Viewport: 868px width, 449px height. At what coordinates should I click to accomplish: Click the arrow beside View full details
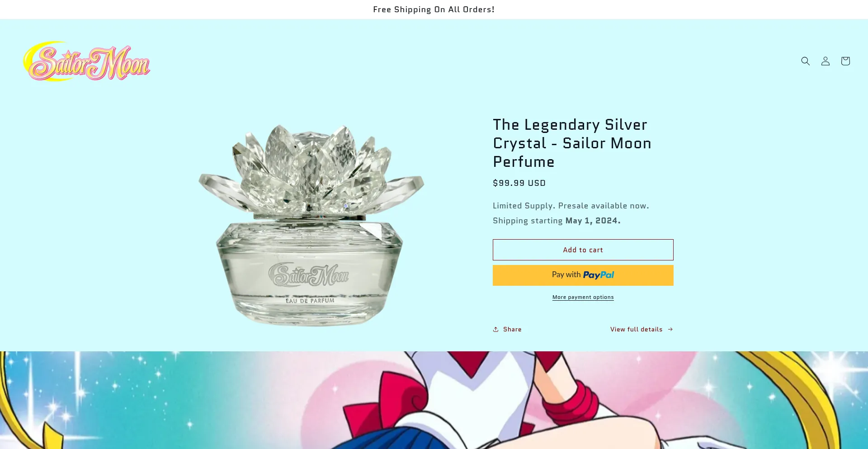670,329
